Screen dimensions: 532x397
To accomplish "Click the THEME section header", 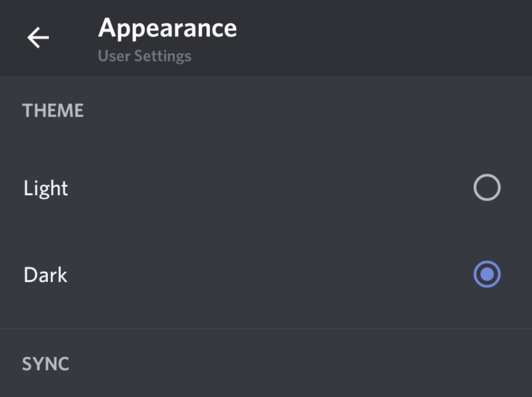I will pos(53,110).
